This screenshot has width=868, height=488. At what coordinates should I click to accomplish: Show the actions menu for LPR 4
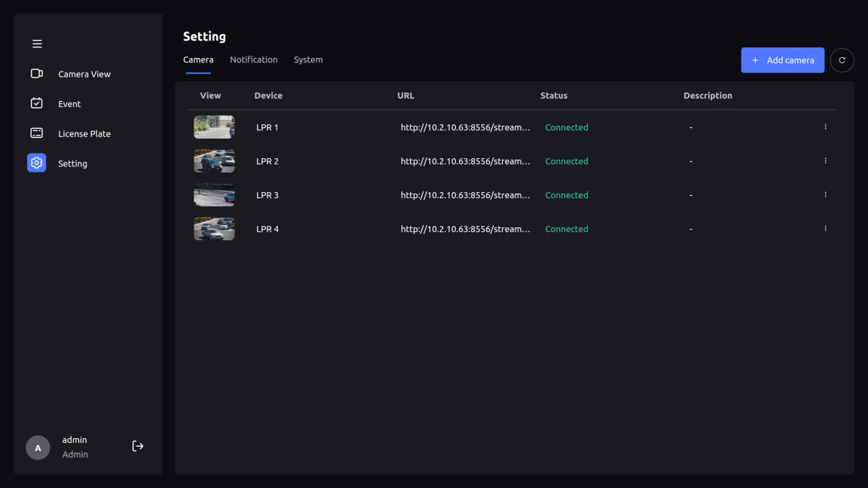[825, 229]
